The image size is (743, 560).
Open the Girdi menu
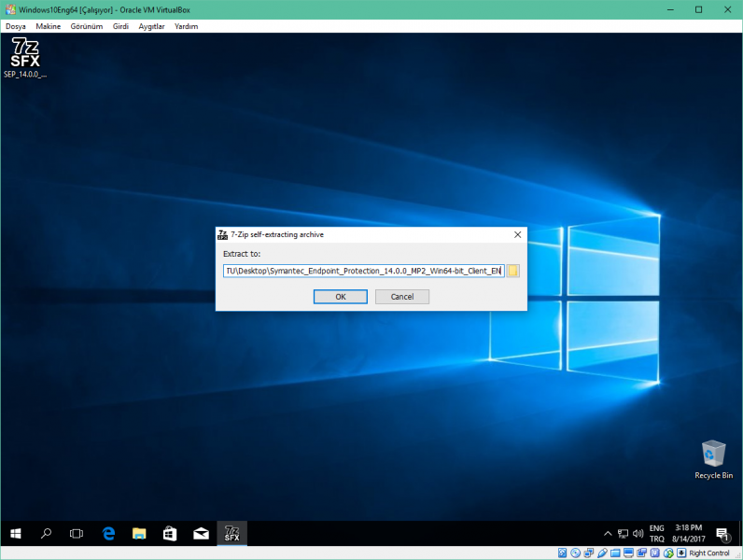pyautogui.click(x=120, y=26)
